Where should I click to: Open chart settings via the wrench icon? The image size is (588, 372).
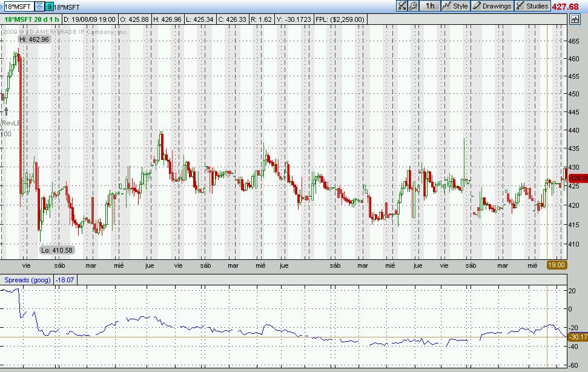tap(413, 6)
